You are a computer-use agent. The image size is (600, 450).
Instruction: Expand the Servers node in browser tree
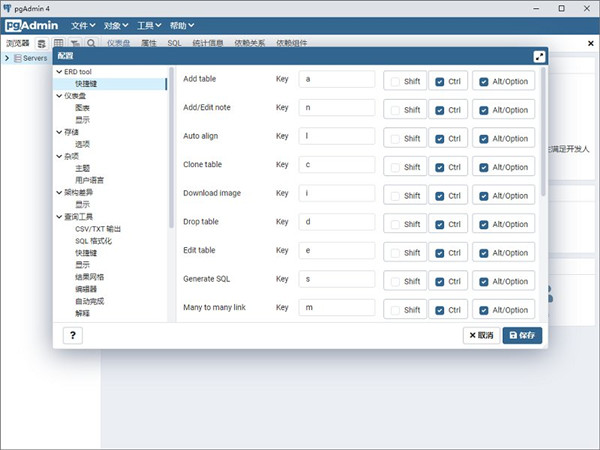click(x=7, y=59)
